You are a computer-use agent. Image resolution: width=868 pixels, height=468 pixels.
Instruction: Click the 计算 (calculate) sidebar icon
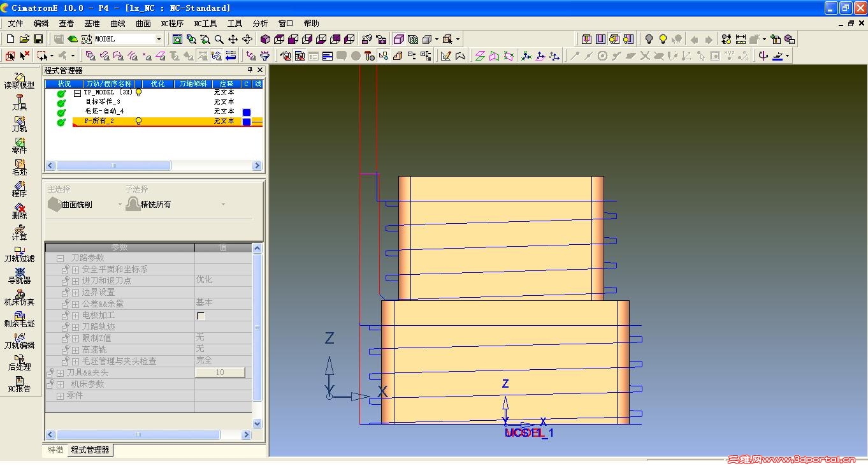coord(19,232)
